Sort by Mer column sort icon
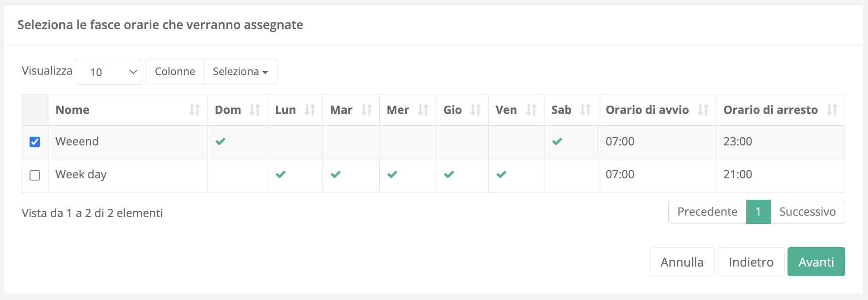Screen dimensions: 868x300 click(x=423, y=110)
